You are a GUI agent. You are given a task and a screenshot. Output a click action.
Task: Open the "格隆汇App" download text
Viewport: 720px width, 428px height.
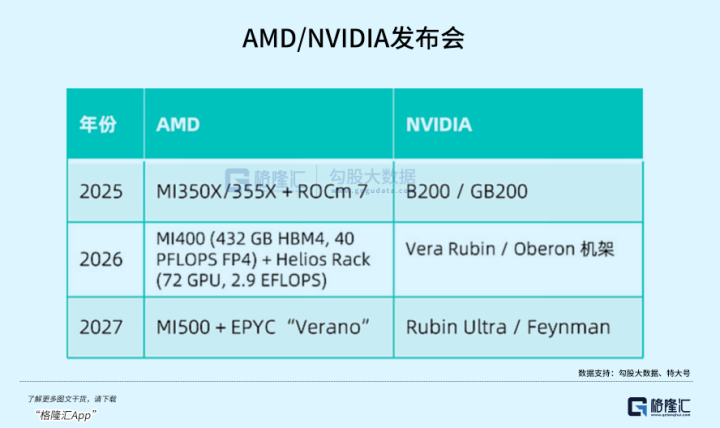pyautogui.click(x=66, y=413)
